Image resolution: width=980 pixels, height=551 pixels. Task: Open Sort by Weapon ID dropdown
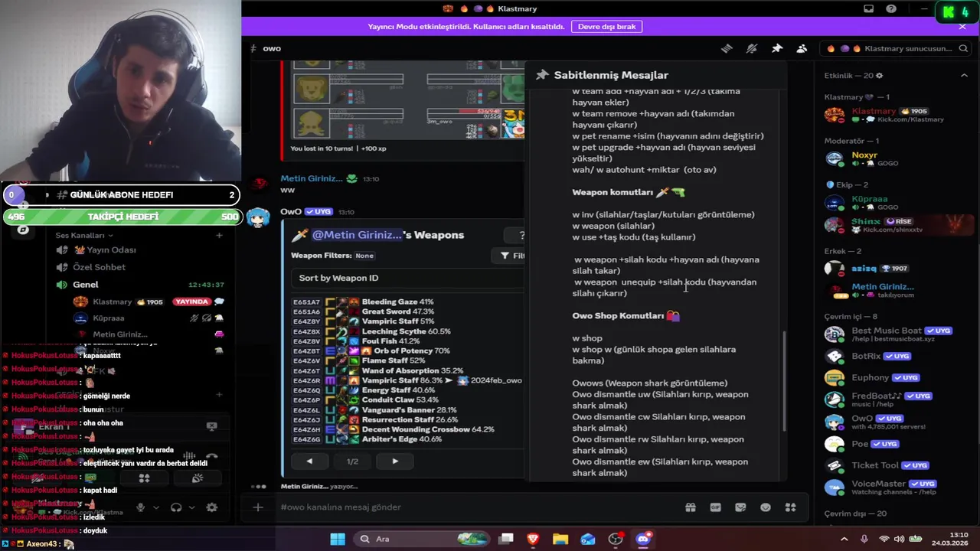pyautogui.click(x=407, y=278)
